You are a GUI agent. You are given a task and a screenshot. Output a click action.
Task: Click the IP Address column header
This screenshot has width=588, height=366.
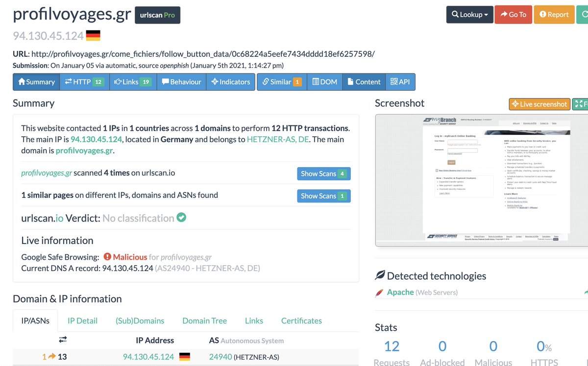[155, 340]
